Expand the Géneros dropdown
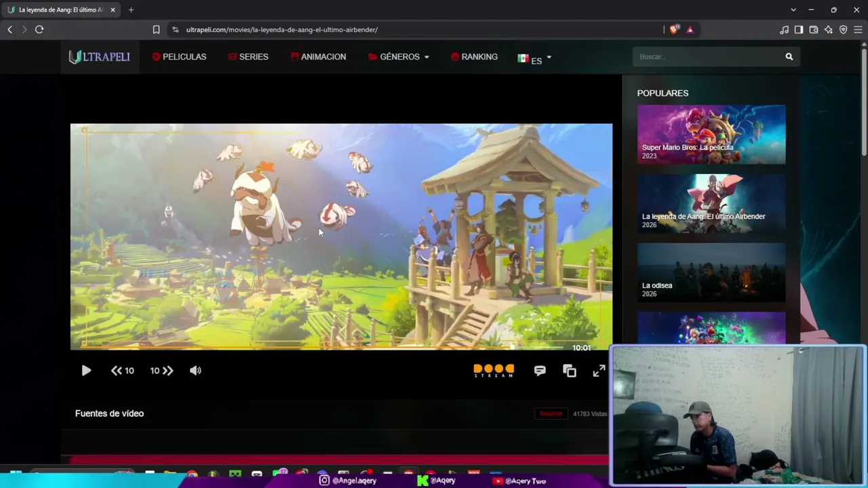The width and height of the screenshot is (868, 488). click(x=399, y=57)
